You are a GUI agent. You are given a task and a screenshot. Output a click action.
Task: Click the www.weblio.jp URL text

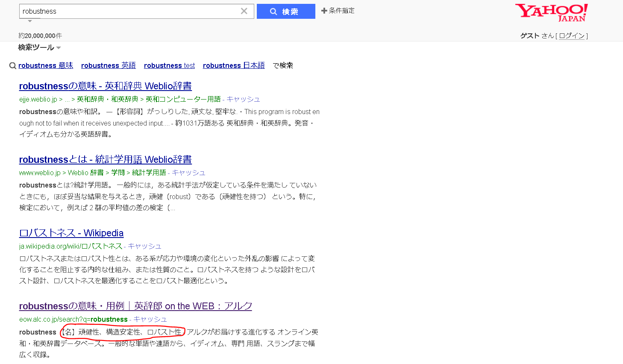40,173
